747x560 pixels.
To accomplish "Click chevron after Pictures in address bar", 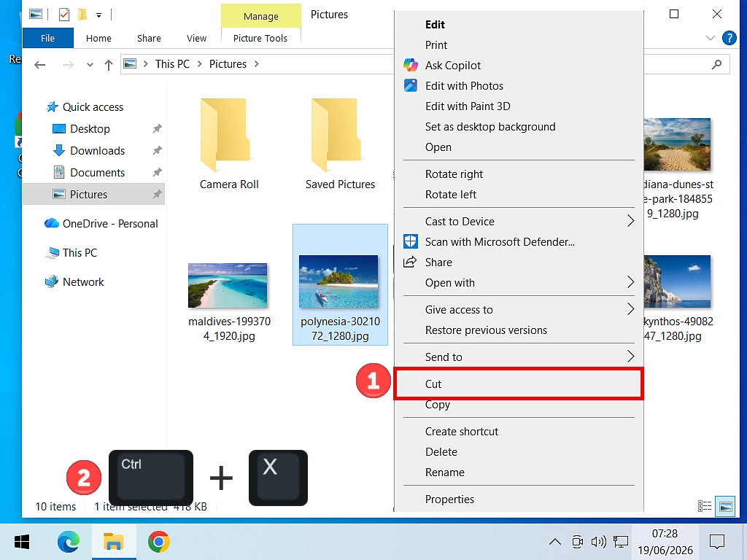I will 257,64.
